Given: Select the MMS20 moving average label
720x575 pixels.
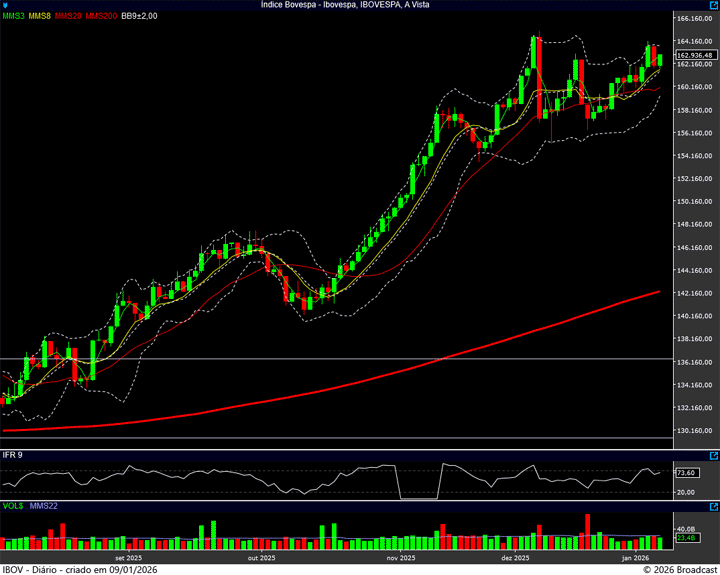Looking at the screenshot, I should [x=69, y=16].
